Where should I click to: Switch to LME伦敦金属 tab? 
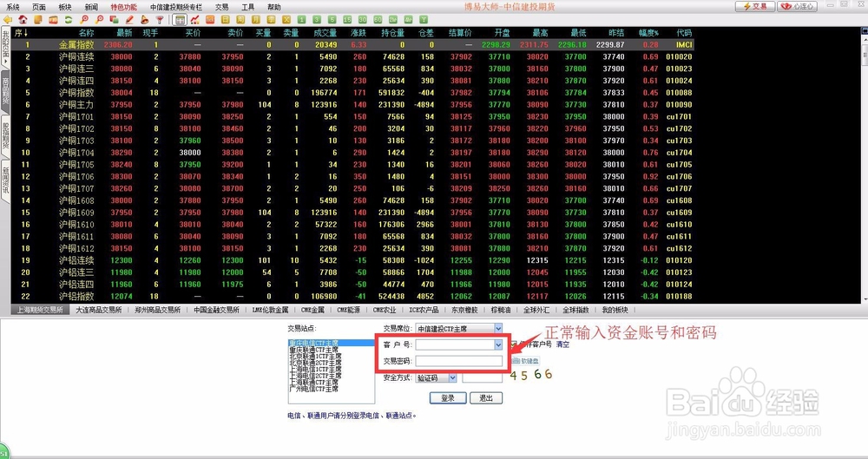(x=270, y=310)
